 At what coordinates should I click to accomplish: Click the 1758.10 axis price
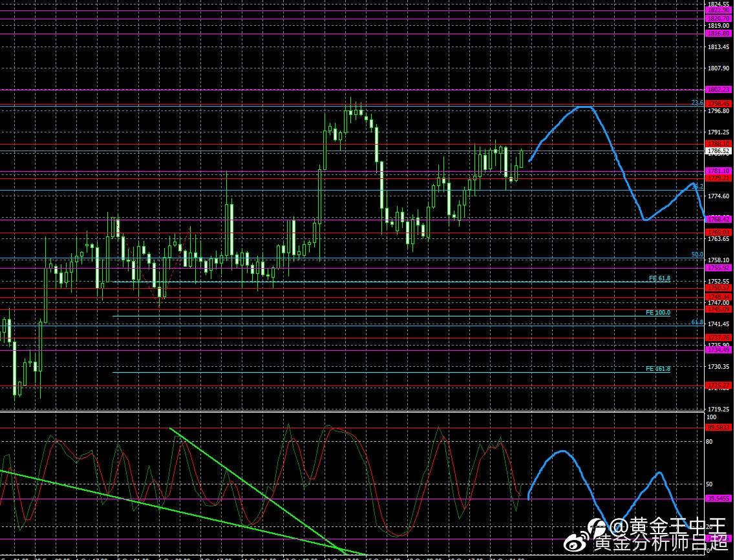coord(718,260)
